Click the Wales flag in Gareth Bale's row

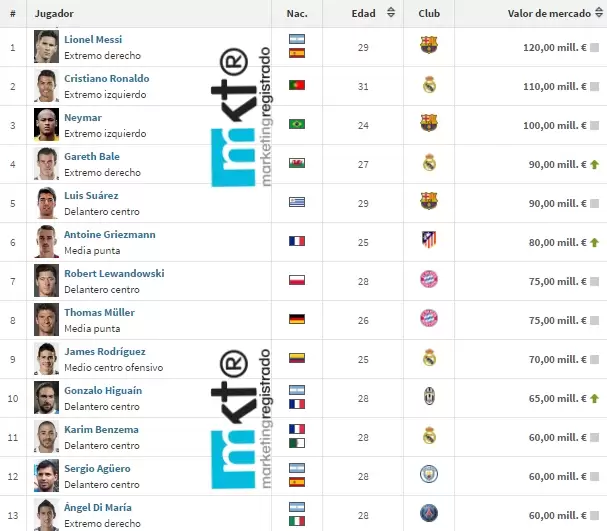tap(297, 163)
